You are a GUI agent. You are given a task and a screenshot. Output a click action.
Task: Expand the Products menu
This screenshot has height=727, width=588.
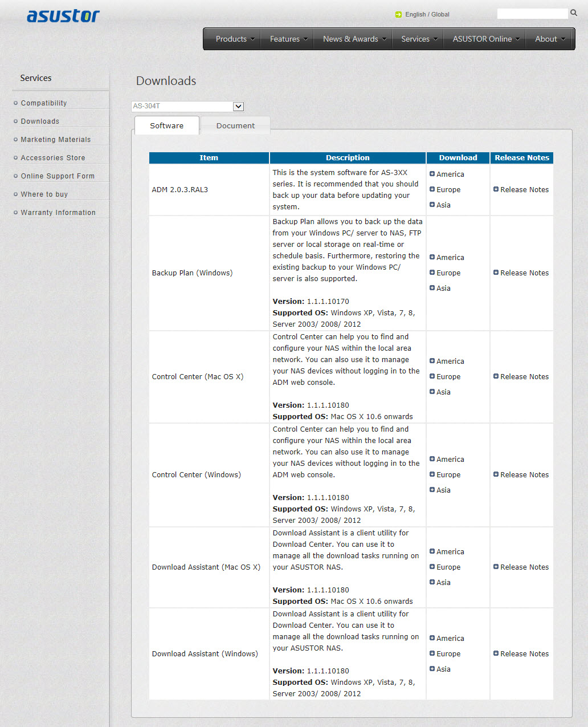pyautogui.click(x=235, y=39)
